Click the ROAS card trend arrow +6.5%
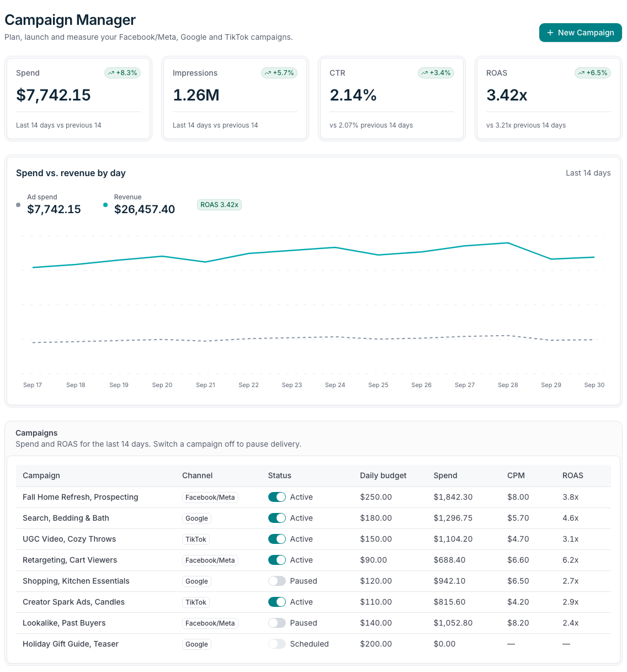Screen dimensions: 627x672 581,73
